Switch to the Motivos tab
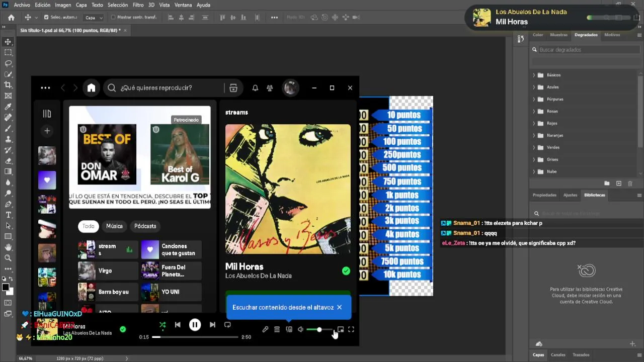The image size is (644, 362). (612, 35)
